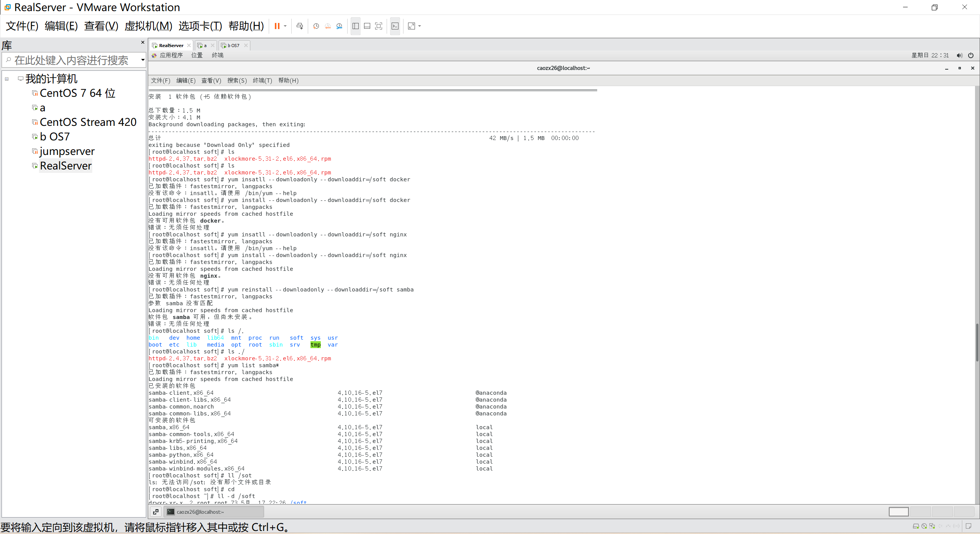This screenshot has width=980, height=534.
Task: Pause the running virtual machine
Action: tap(277, 26)
